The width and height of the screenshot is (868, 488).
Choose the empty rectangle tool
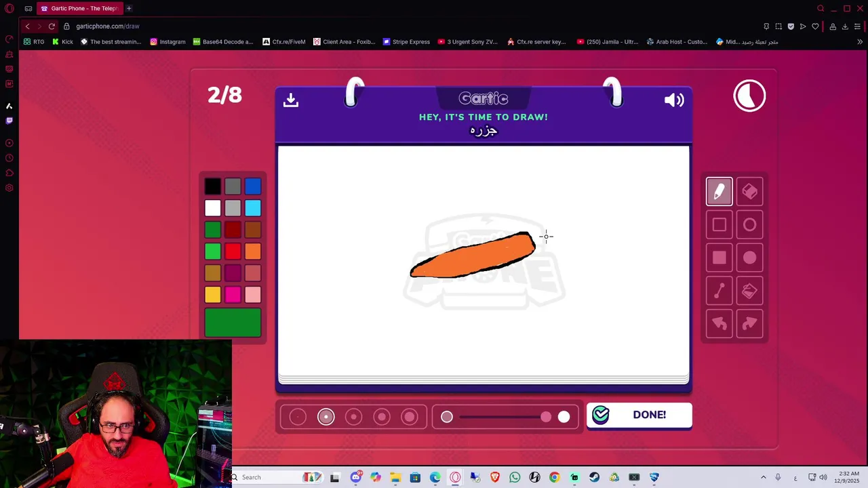pyautogui.click(x=719, y=224)
